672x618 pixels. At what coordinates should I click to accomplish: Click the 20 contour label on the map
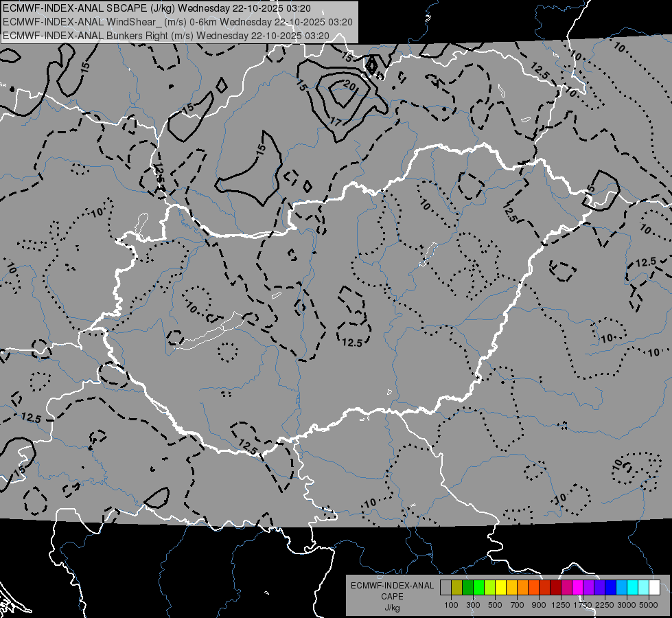[x=350, y=87]
